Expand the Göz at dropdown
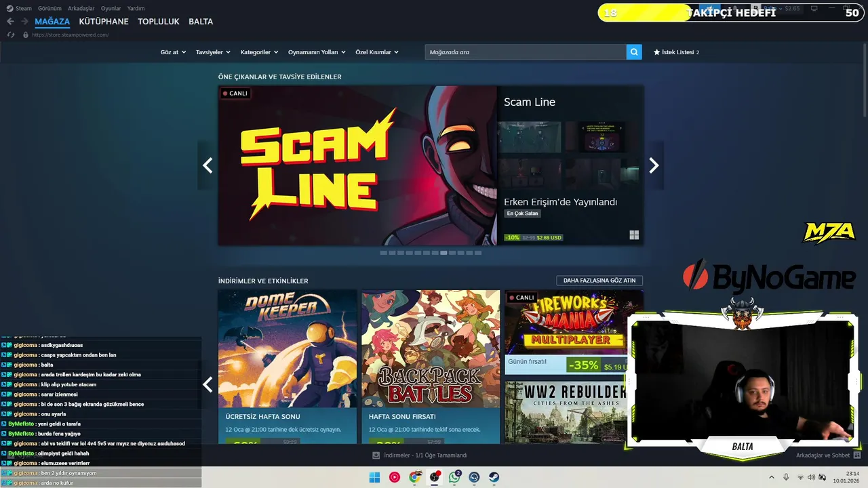Viewport: 868px width, 488px height. pos(173,52)
